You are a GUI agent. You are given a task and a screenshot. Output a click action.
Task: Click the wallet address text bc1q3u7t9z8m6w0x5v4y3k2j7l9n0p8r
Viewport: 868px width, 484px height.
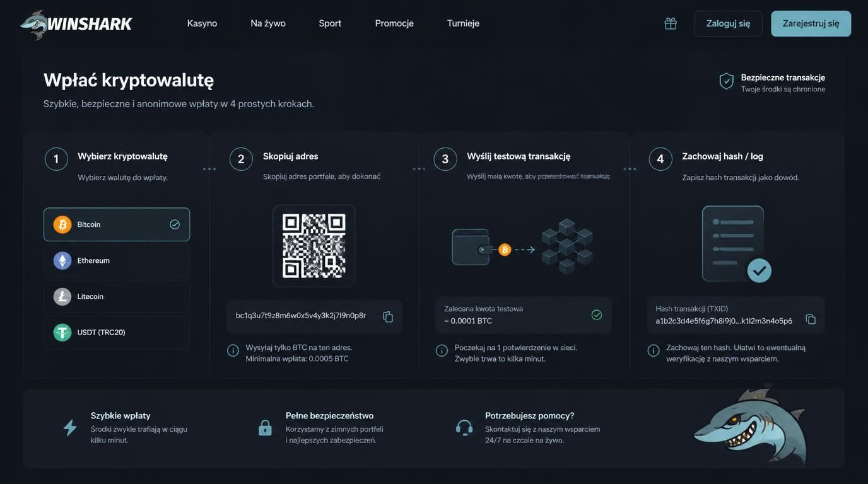point(301,316)
